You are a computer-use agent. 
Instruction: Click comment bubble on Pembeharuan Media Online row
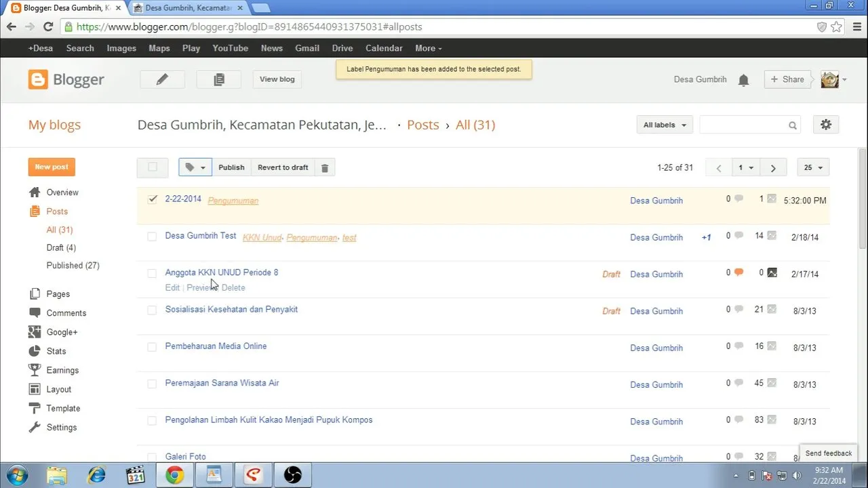(x=738, y=346)
